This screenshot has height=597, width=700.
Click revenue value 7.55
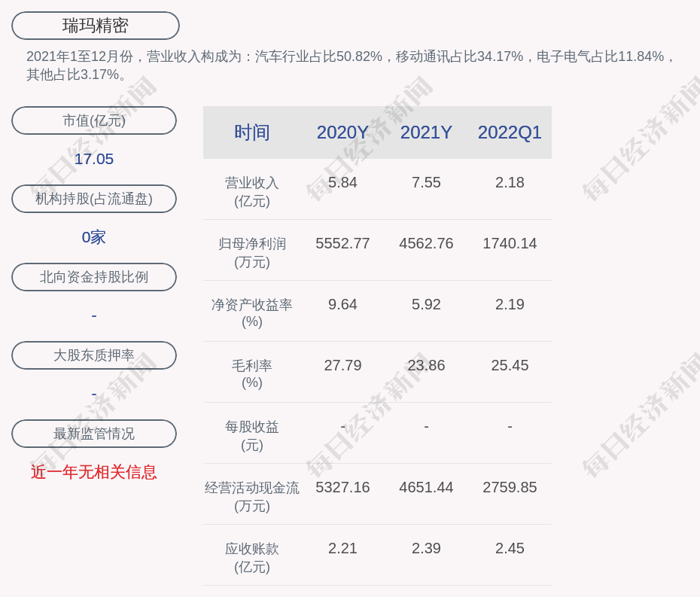426,183
